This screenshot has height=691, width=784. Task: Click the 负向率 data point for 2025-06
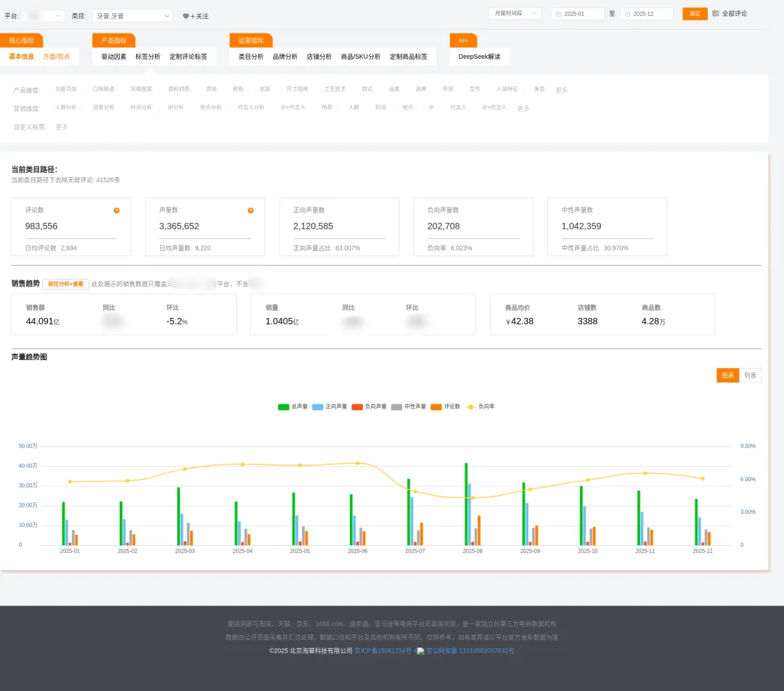[357, 463]
